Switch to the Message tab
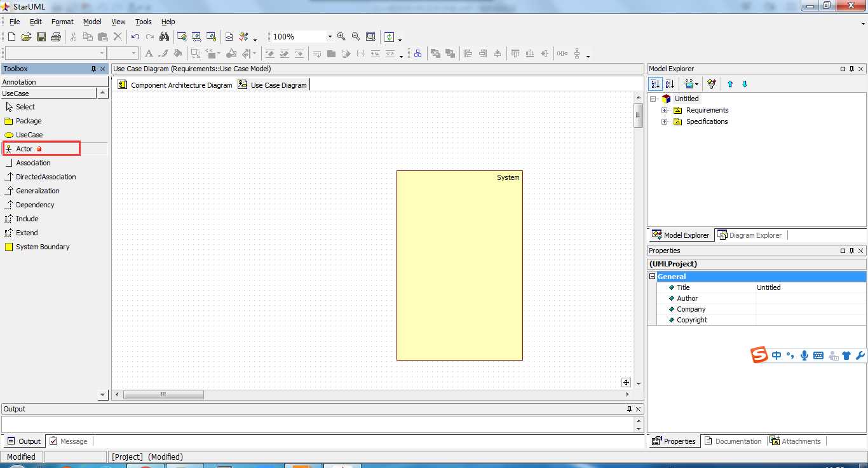Viewport: 868px width, 468px height. click(x=69, y=441)
